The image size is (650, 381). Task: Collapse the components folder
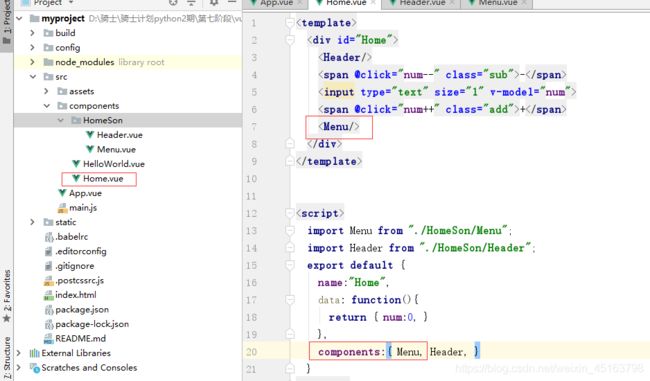click(46, 106)
